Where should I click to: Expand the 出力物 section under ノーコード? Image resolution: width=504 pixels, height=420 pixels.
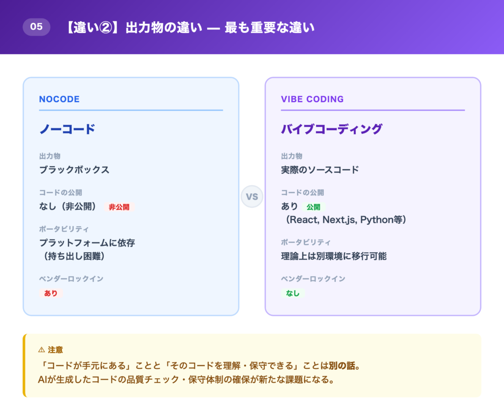point(49,156)
